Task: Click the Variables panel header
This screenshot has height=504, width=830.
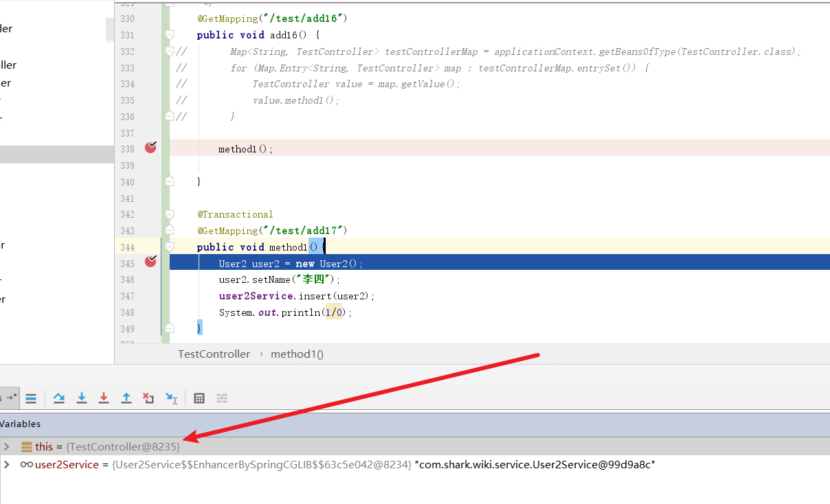Action: pyautogui.click(x=21, y=424)
